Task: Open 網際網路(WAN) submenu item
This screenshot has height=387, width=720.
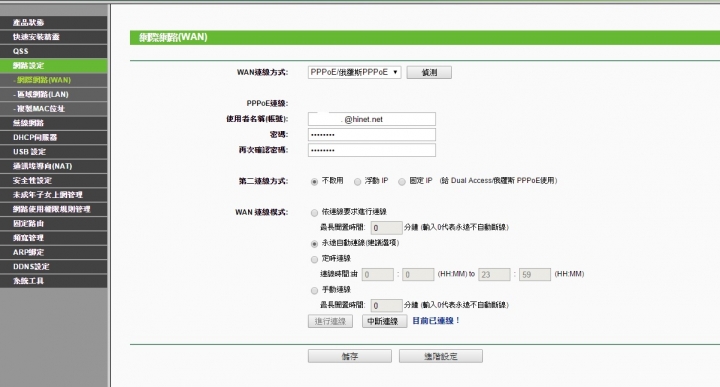Action: point(54,80)
